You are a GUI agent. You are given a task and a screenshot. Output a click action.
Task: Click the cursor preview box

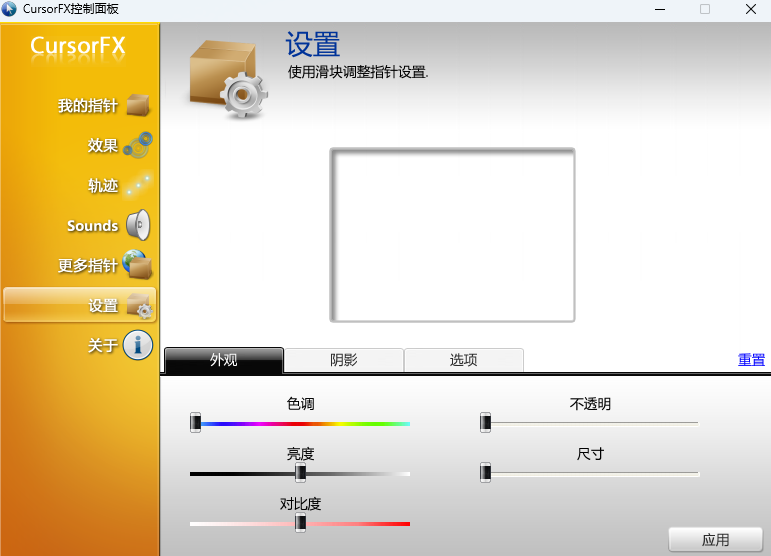pyautogui.click(x=452, y=235)
